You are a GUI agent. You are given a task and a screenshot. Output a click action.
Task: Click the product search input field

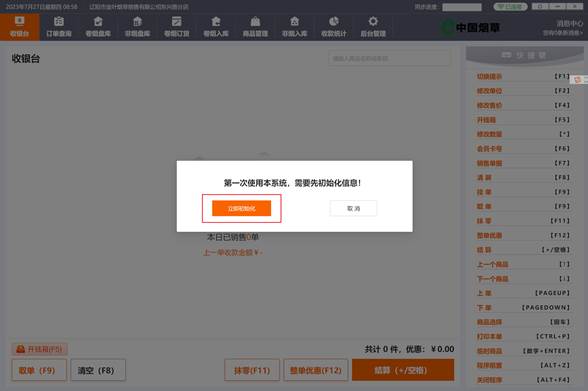390,58
